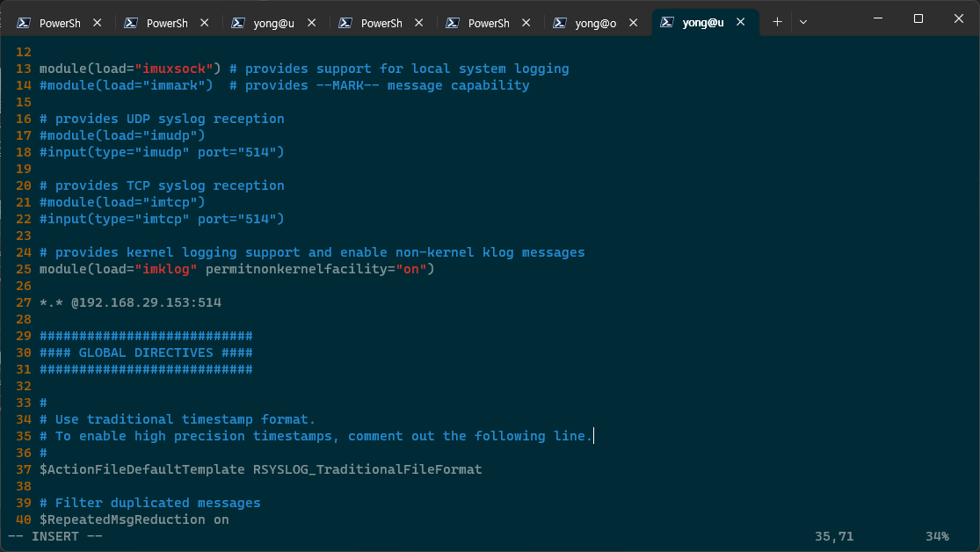Click line number 13 in gutter
980x552 pixels.
tap(23, 69)
